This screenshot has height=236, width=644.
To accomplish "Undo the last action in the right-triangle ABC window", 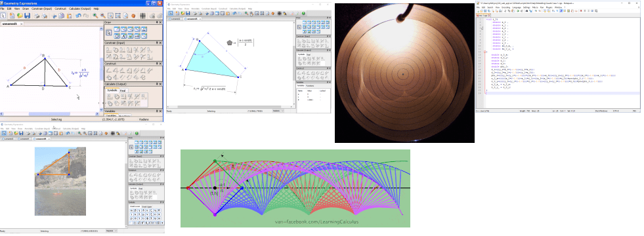I will [78, 16].
